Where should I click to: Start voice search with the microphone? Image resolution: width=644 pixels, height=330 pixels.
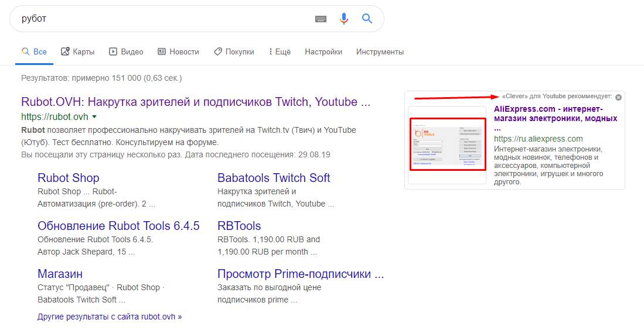tap(344, 19)
